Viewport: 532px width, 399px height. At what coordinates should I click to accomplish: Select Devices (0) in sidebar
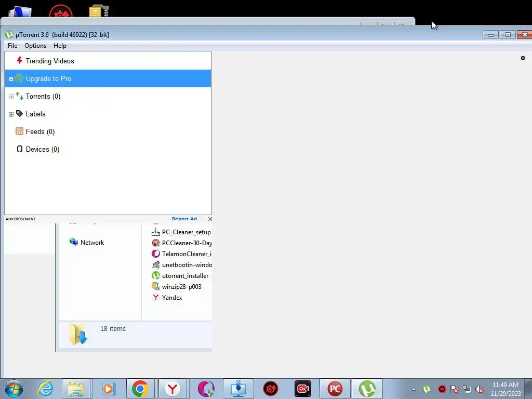tap(108, 149)
